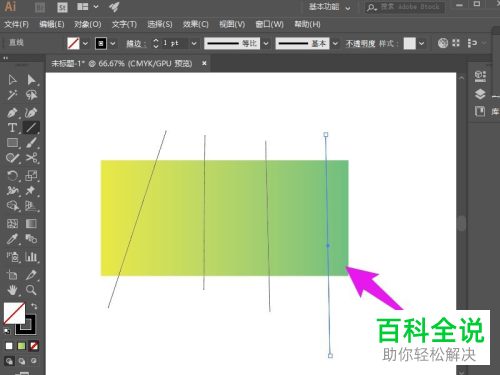Open the Select menu
This screenshot has height=375, width=500.
160,24
